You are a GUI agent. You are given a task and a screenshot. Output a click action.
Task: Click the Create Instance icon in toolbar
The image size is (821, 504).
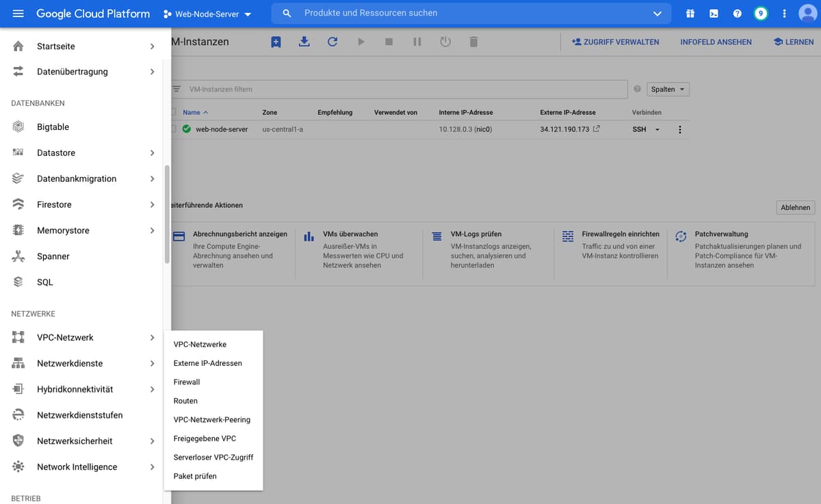click(276, 42)
